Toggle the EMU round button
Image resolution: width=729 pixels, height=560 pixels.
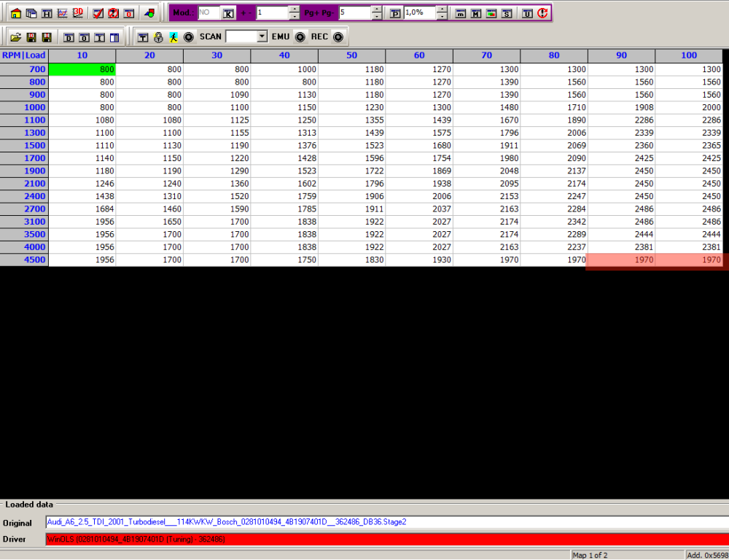point(300,37)
